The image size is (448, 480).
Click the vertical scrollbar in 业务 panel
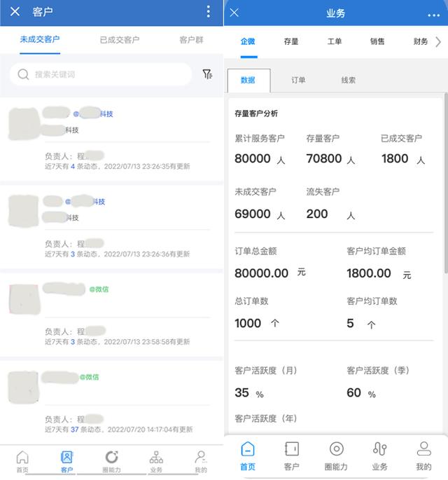tap(446, 184)
